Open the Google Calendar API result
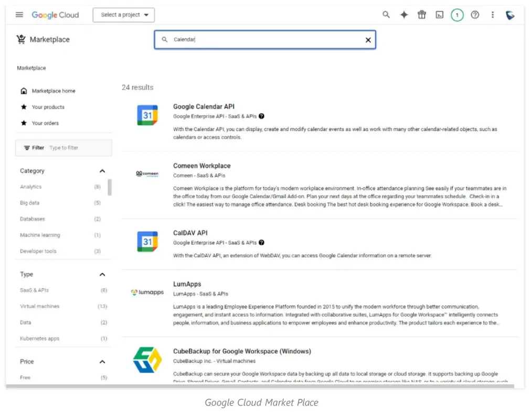This screenshot has width=532, height=412. coord(204,106)
